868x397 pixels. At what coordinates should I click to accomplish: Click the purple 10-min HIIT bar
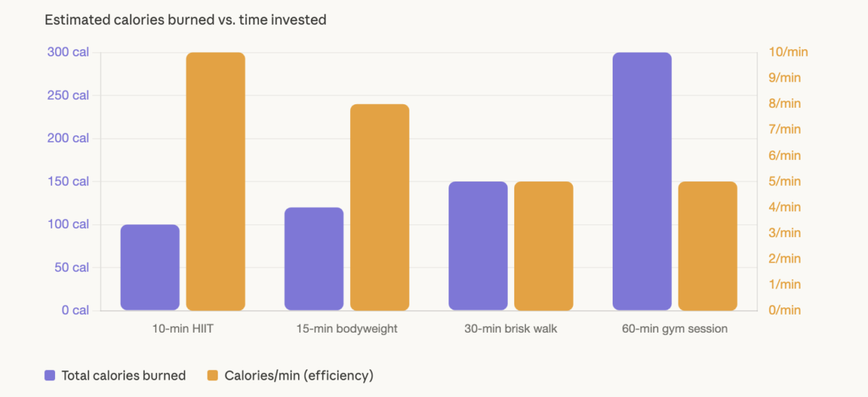150,268
